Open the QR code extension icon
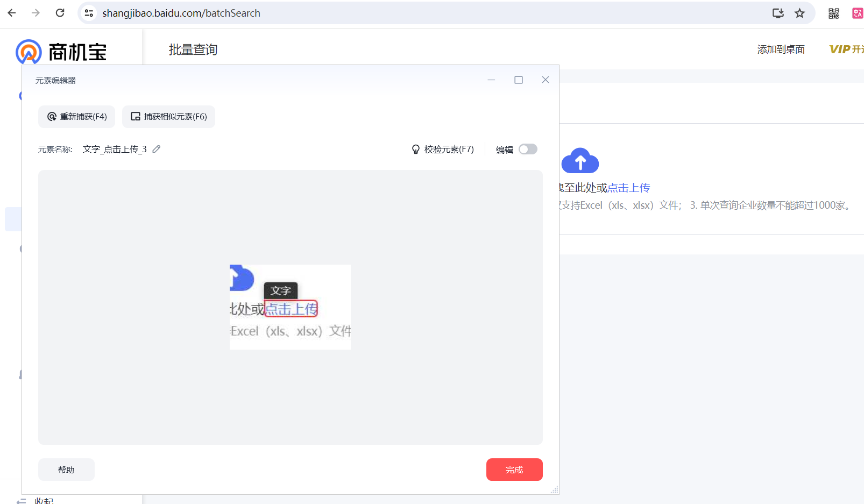This screenshot has height=504, width=864. [x=834, y=13]
